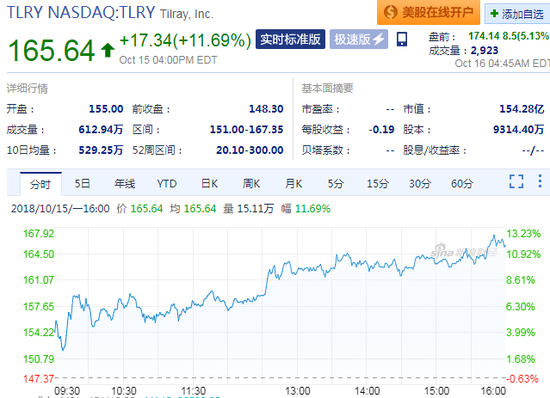Click the mobile phone icon
Viewport: 550px width, 398px height.
coord(402,39)
